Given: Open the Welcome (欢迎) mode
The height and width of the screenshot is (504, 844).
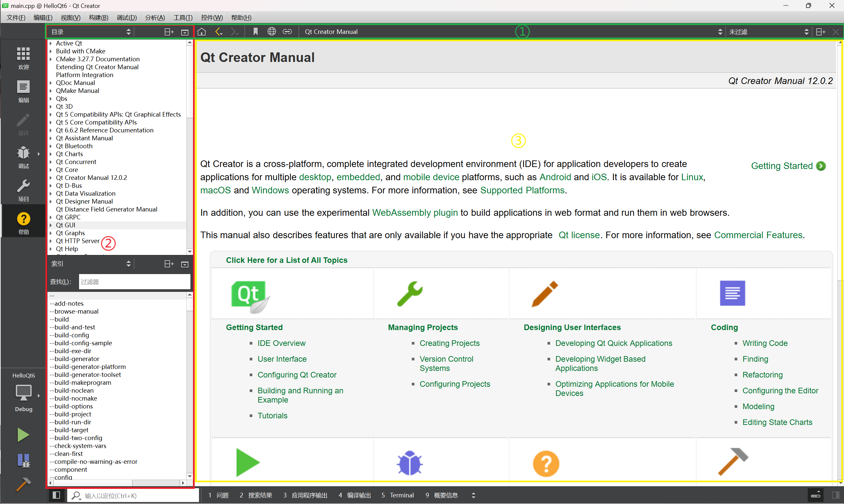Looking at the screenshot, I should pyautogui.click(x=23, y=58).
